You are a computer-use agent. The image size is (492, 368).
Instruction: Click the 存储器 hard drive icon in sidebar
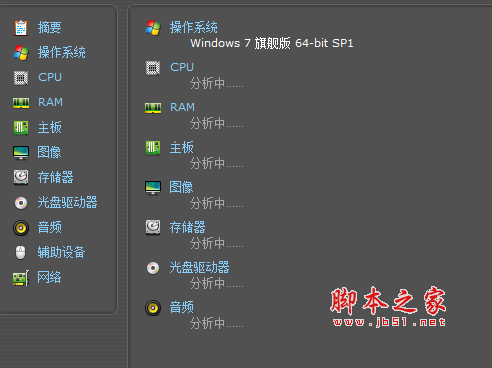pyautogui.click(x=21, y=177)
